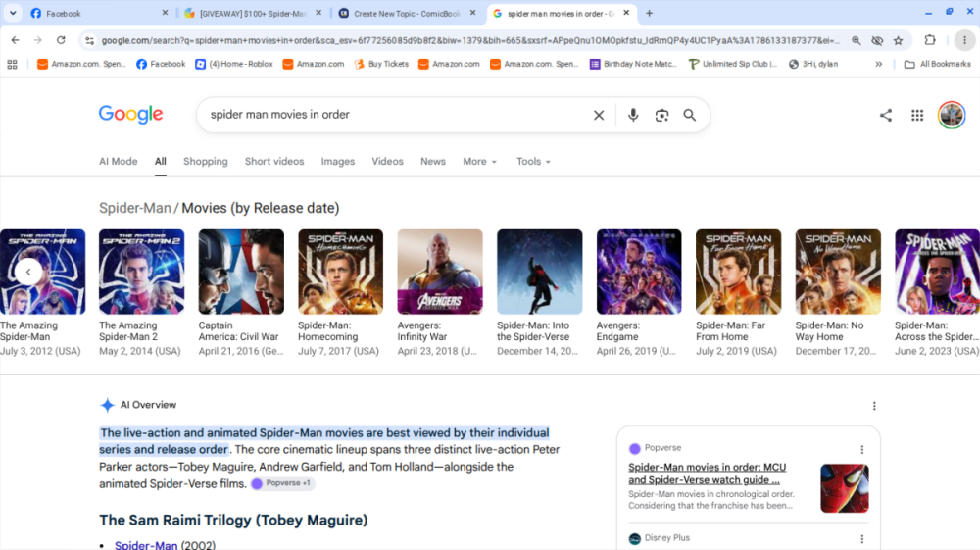Image resolution: width=980 pixels, height=550 pixels.
Task: Open Spider-Man: Into the Spider-Verse poster
Action: pos(539,272)
